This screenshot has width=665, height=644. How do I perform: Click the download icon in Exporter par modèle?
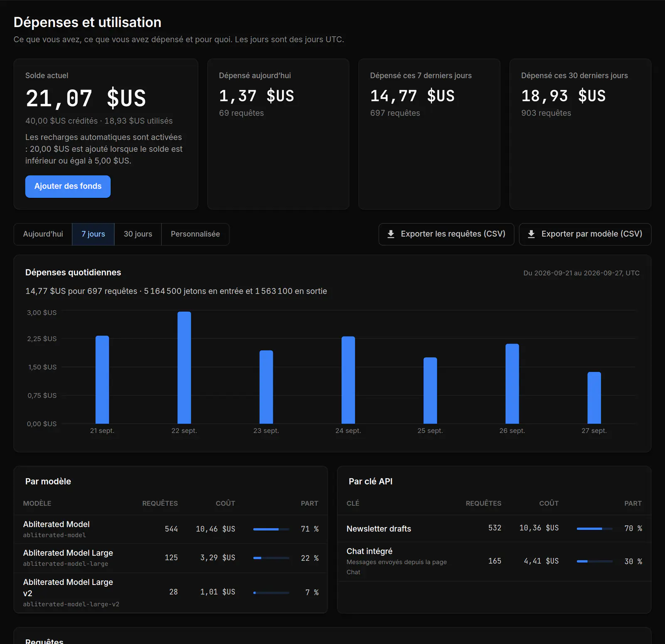[531, 234]
